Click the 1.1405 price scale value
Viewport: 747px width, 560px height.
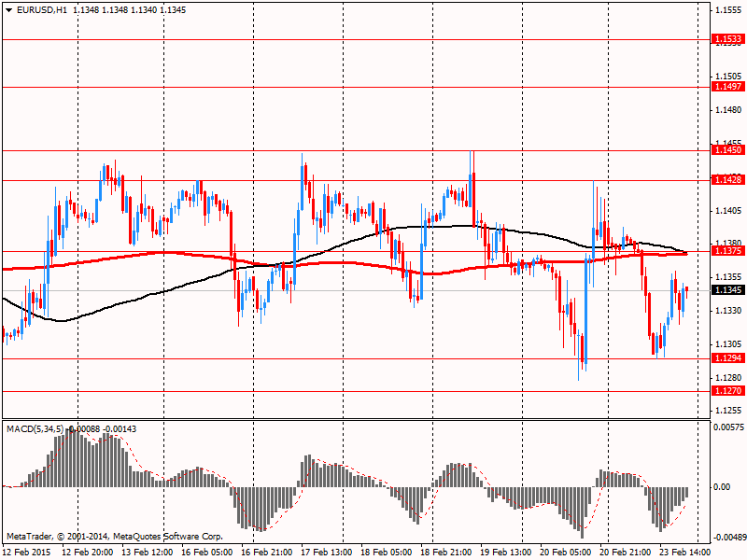pyautogui.click(x=728, y=211)
